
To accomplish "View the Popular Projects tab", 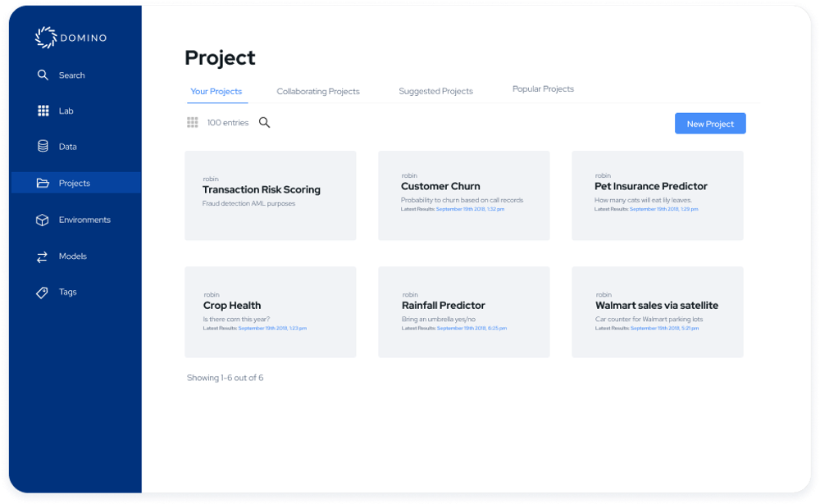I will [x=543, y=88].
